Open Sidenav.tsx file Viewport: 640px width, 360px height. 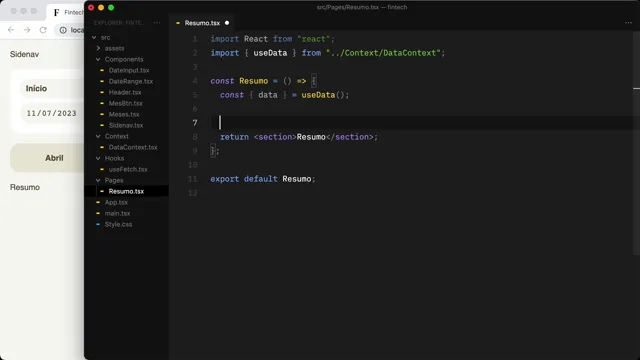[127, 125]
